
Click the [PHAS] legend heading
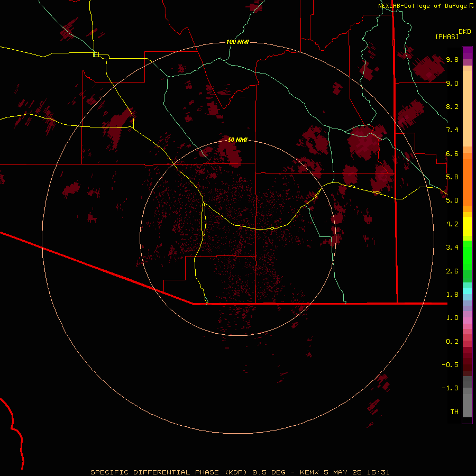point(447,36)
